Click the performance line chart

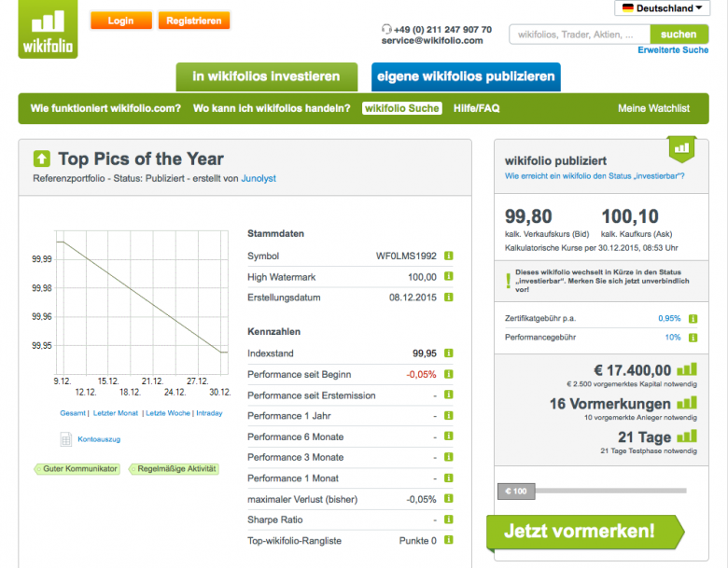[x=142, y=302]
